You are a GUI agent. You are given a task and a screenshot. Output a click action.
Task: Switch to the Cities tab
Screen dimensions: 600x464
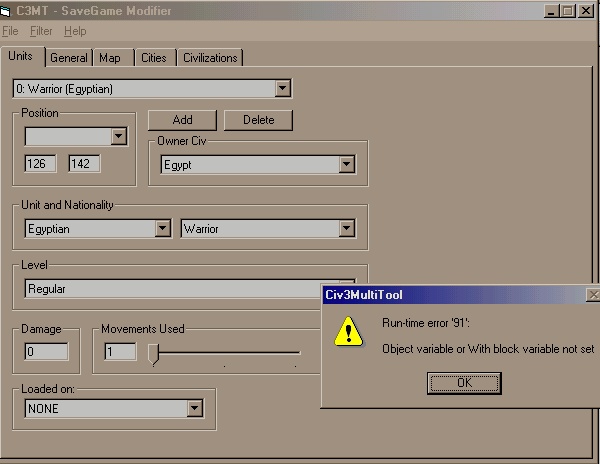click(x=153, y=58)
